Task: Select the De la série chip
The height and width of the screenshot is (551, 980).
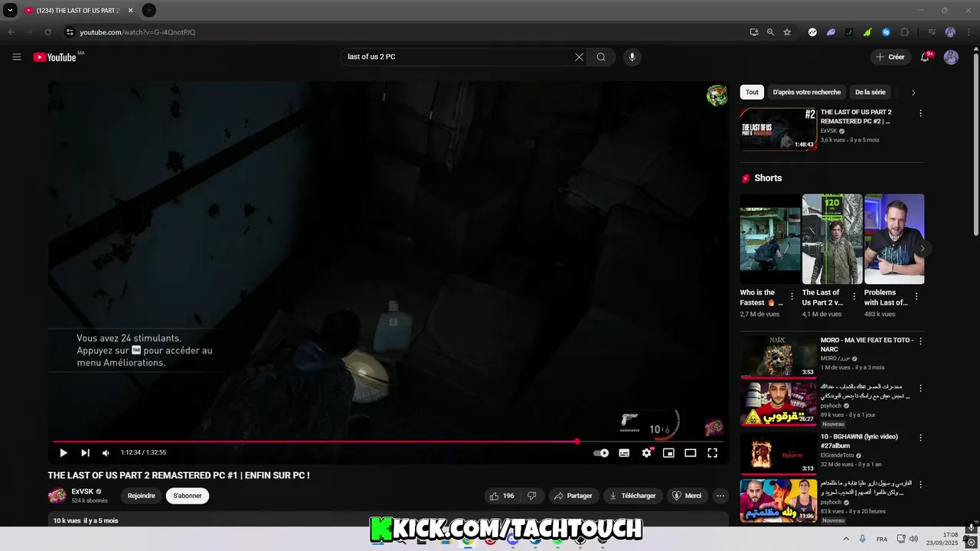Action: pyautogui.click(x=871, y=92)
